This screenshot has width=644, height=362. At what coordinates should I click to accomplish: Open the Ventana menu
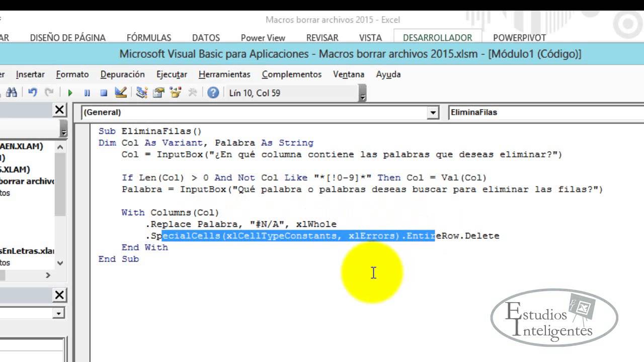349,74
